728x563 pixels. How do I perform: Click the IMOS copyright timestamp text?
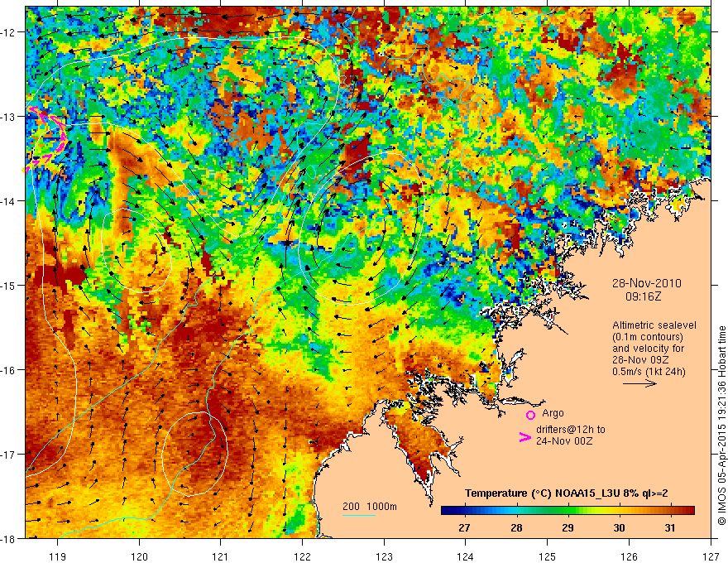tap(721, 426)
